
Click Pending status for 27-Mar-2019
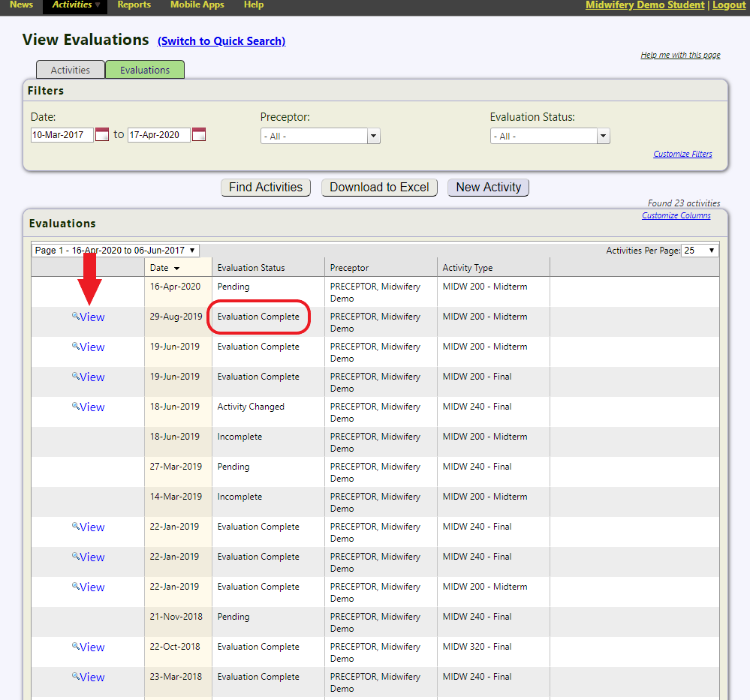tap(233, 467)
